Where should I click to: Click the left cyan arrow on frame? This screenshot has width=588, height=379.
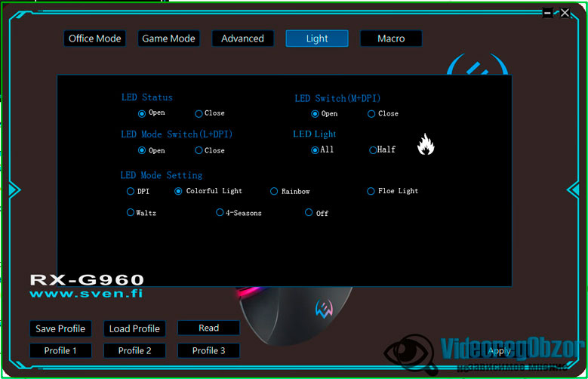pyautogui.click(x=14, y=189)
